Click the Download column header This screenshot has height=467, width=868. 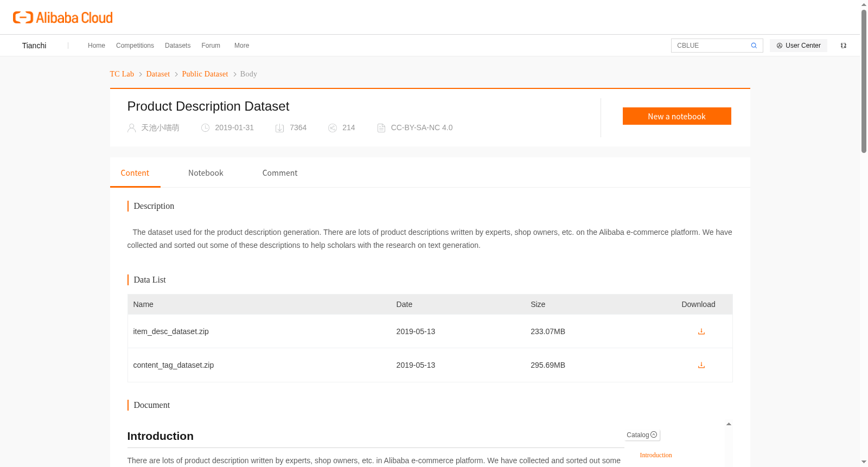pyautogui.click(x=698, y=304)
